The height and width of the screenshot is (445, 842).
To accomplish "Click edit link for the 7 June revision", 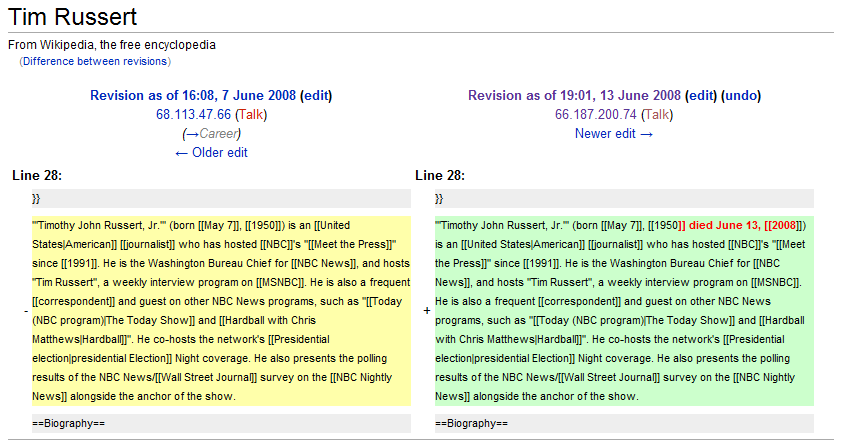I will click(x=316, y=96).
